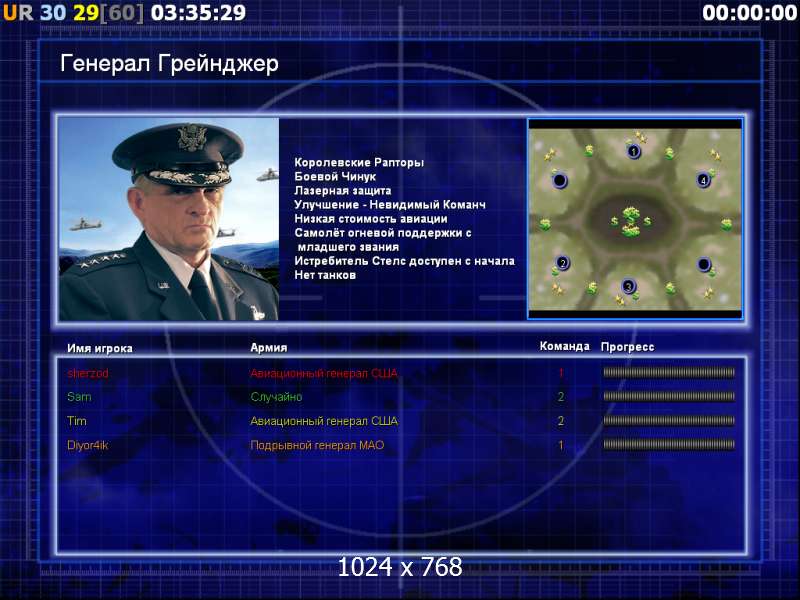Click start position marker 4 on minimap

tap(704, 180)
